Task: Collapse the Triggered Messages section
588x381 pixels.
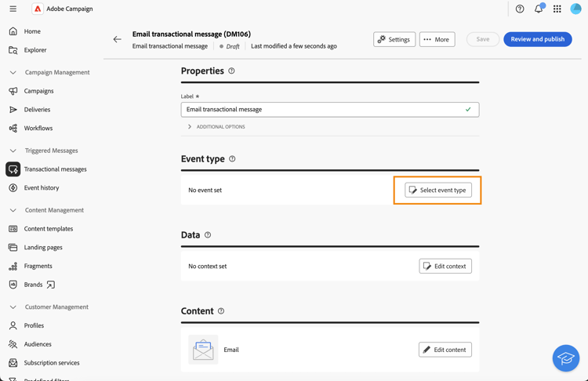Action: coord(13,151)
